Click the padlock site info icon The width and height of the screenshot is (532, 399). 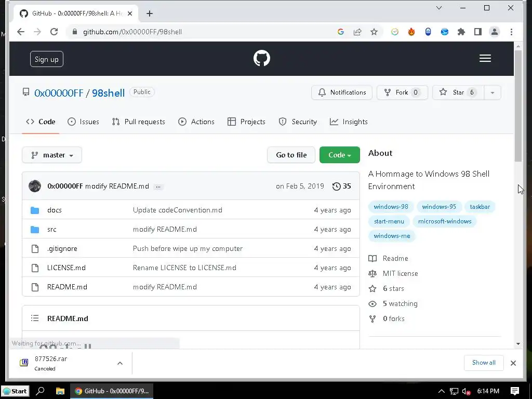tap(75, 32)
